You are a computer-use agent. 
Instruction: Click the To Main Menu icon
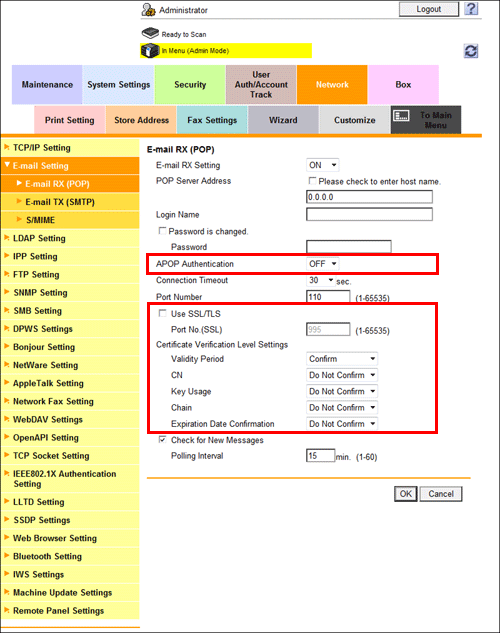coord(402,116)
